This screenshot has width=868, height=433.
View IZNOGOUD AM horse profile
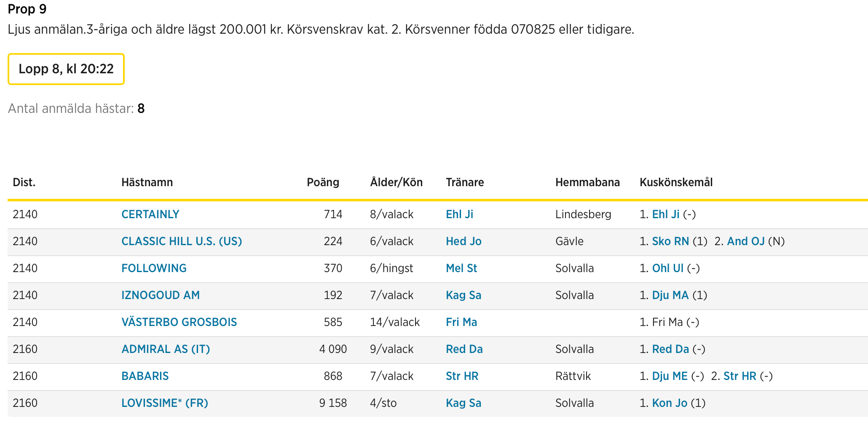click(161, 295)
